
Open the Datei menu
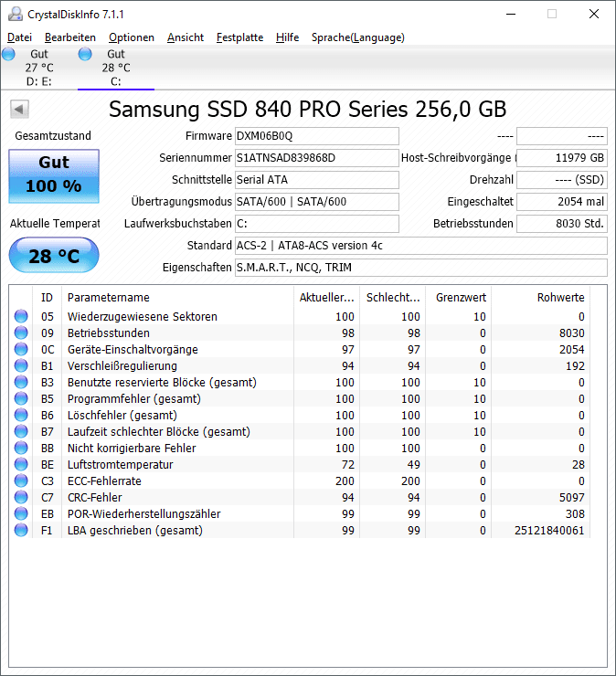20,37
